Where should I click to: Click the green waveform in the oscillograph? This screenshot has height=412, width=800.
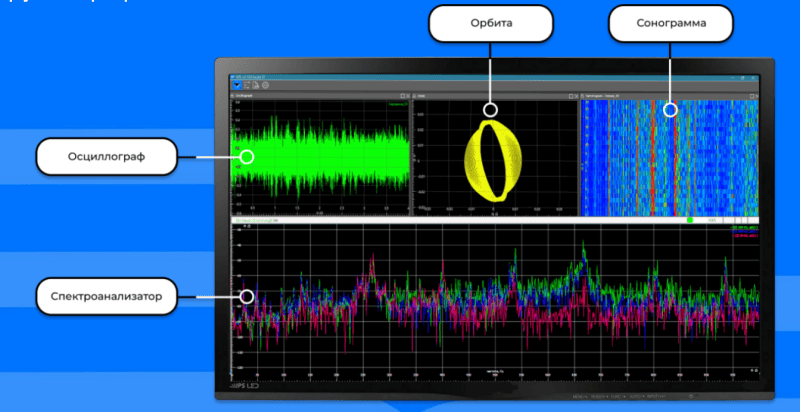tap(320, 155)
